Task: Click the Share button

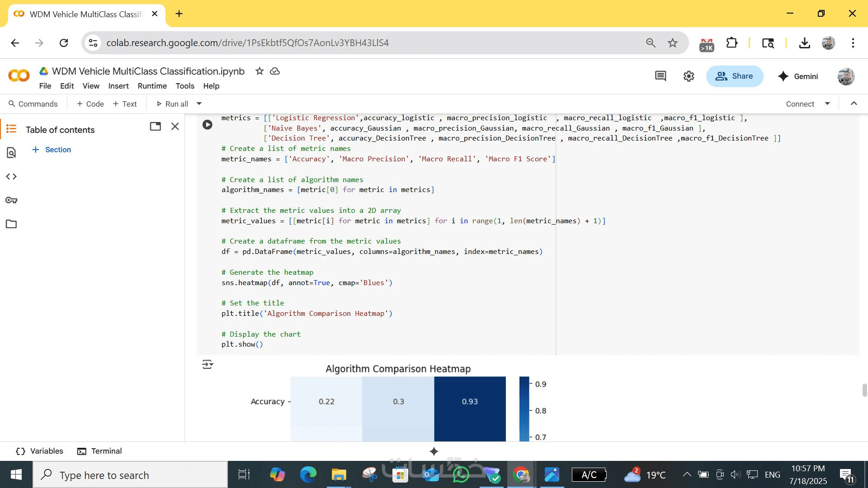Action: (734, 76)
